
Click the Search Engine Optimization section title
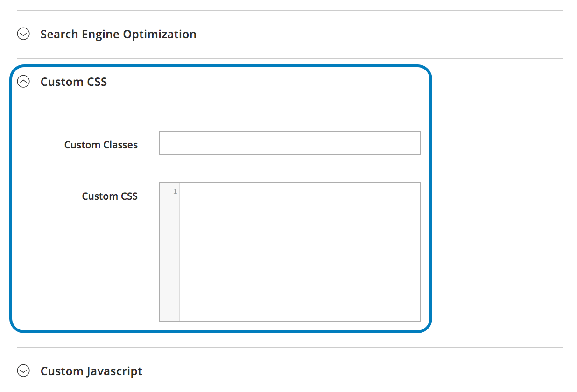118,34
